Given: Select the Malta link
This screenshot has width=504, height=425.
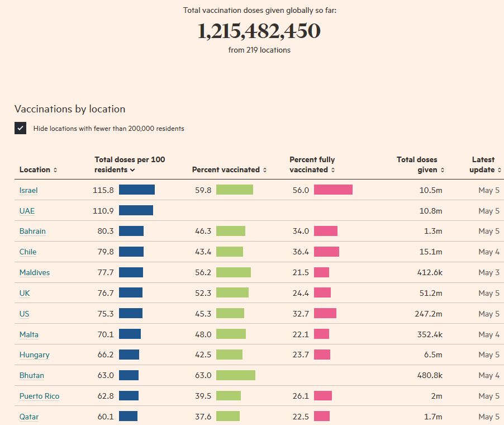Looking at the screenshot, I should click(29, 334).
